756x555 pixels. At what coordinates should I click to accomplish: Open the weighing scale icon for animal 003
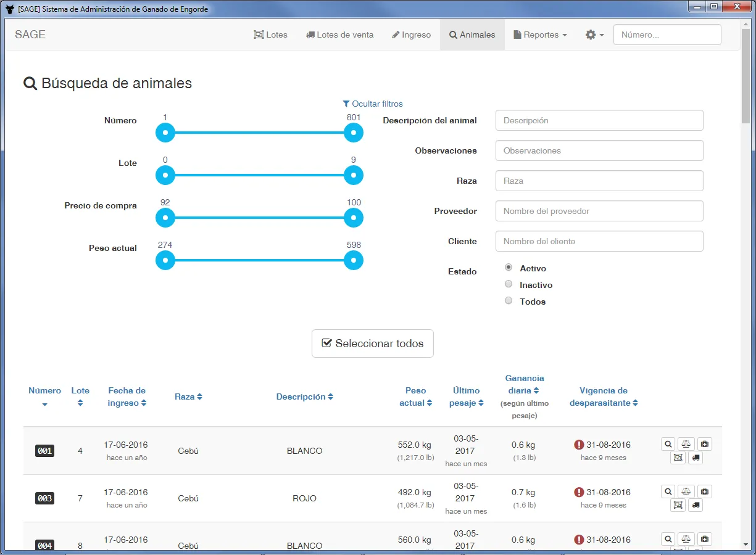(x=686, y=491)
